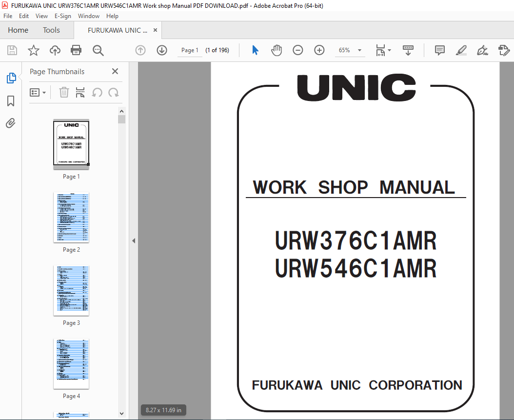Open the Window menu

coord(88,16)
